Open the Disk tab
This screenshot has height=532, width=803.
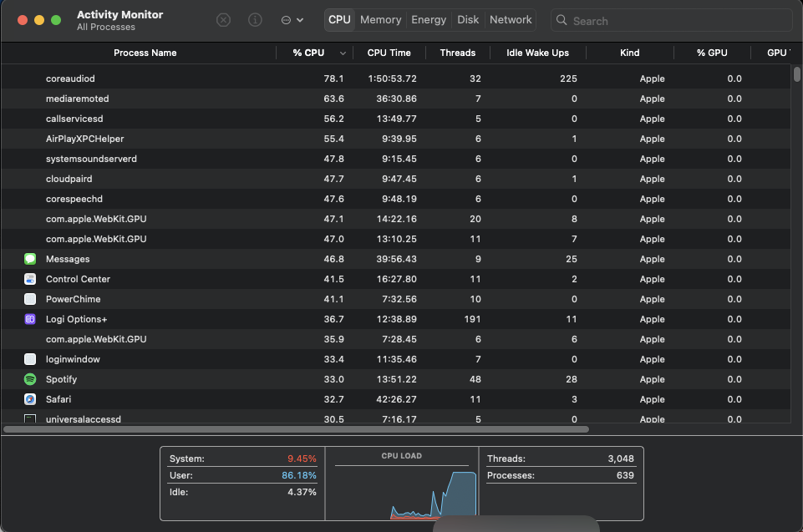click(468, 20)
